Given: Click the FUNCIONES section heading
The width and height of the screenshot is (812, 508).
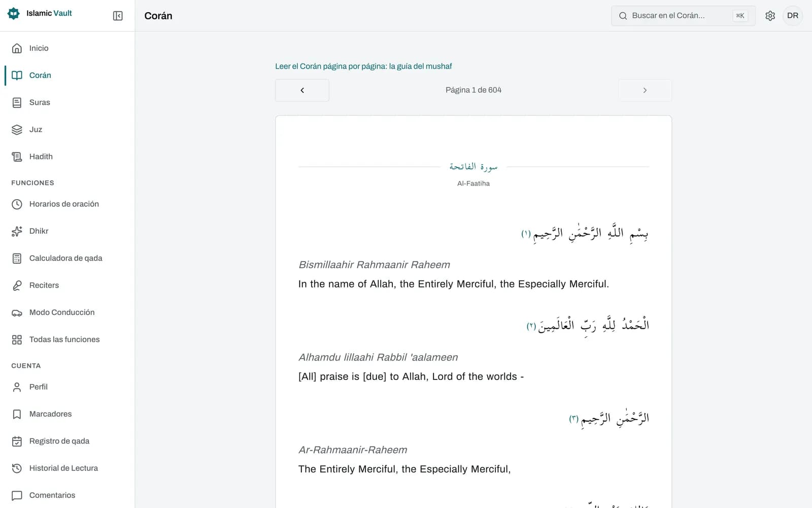Looking at the screenshot, I should tap(32, 183).
